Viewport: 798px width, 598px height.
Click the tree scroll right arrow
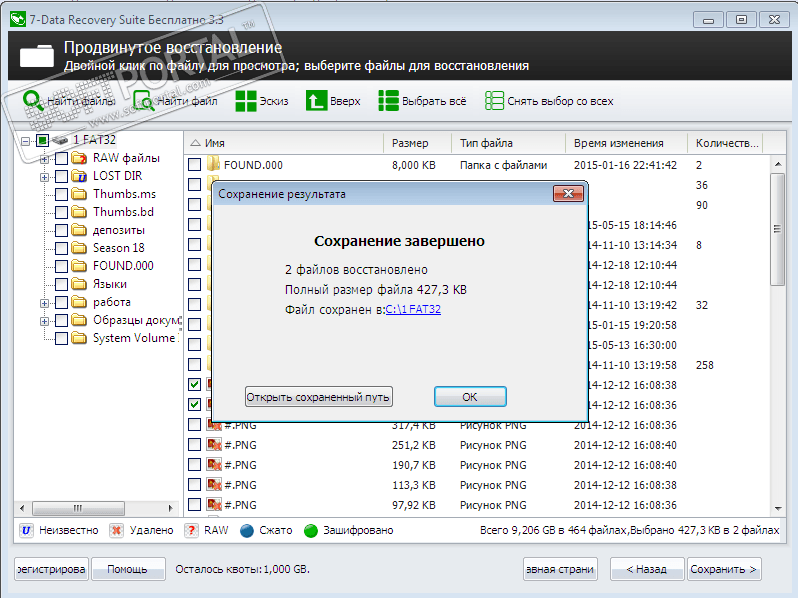[170, 508]
